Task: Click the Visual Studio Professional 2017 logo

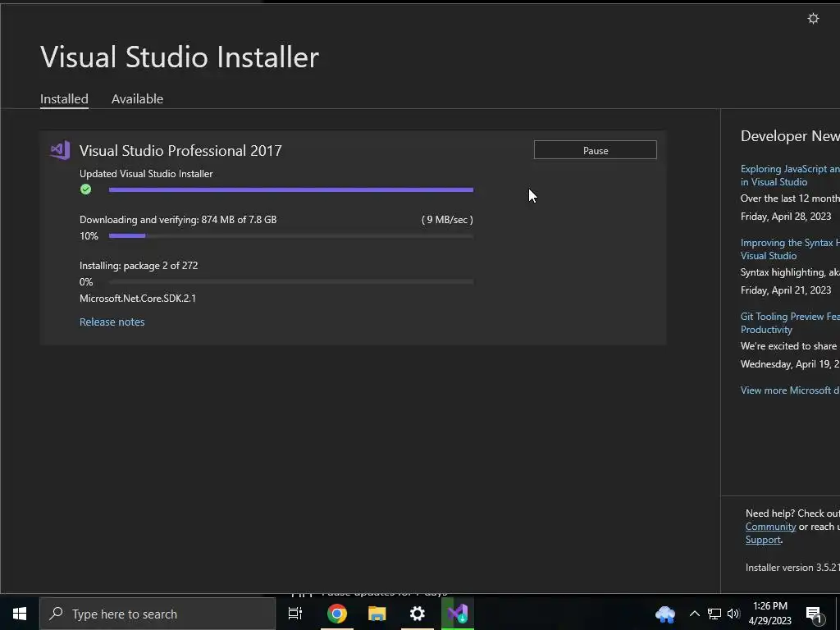Action: click(60, 151)
